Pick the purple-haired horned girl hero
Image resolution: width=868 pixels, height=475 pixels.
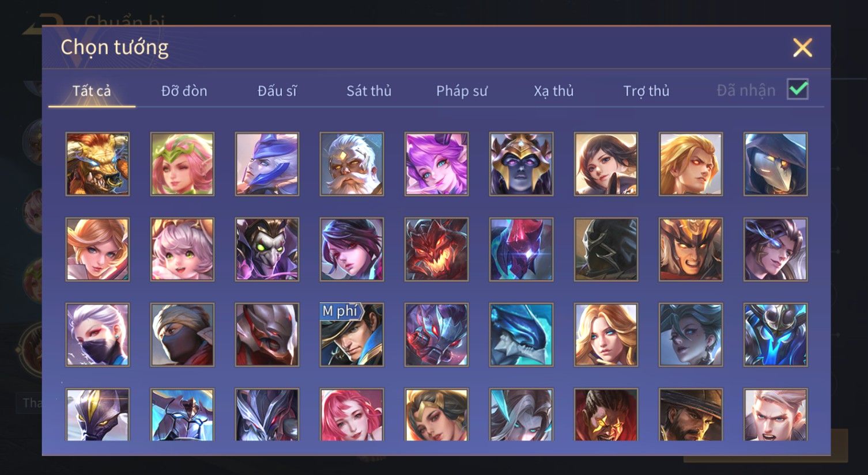click(x=436, y=164)
